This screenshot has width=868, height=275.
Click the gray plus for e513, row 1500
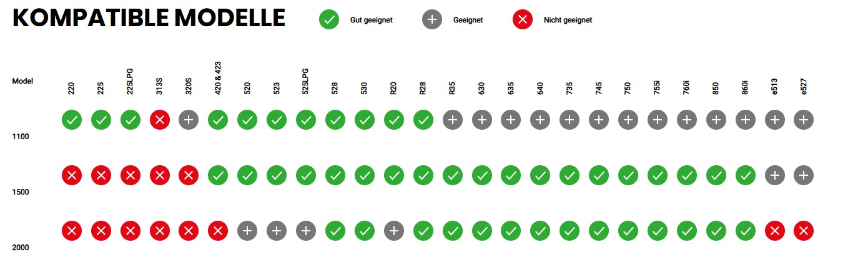coord(774,175)
